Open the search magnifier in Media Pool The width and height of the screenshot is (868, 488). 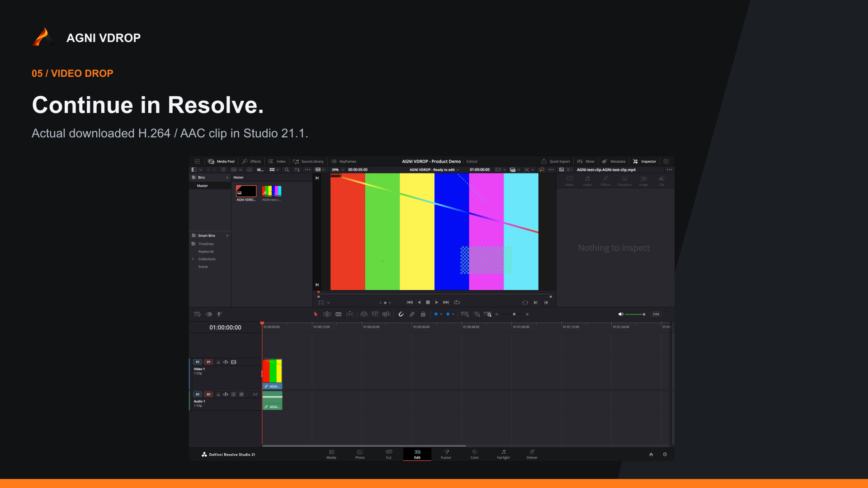tap(287, 170)
